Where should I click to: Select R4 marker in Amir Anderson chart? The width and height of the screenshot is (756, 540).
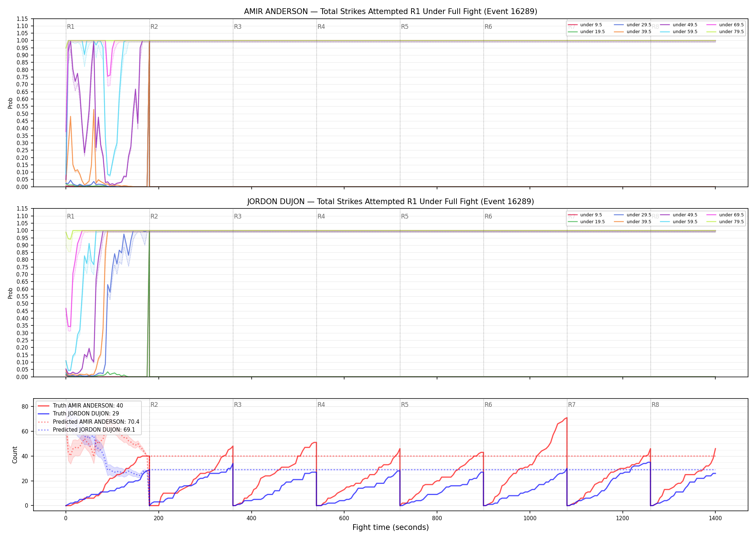(321, 27)
